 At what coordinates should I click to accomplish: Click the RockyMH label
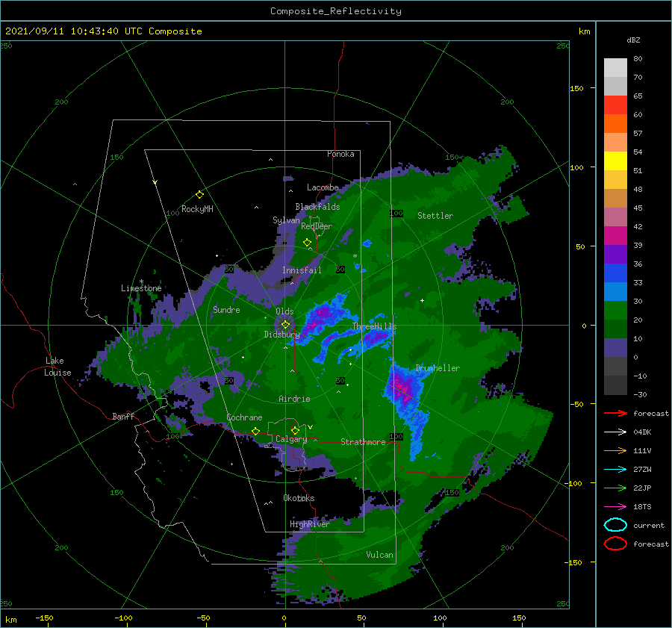click(x=197, y=209)
